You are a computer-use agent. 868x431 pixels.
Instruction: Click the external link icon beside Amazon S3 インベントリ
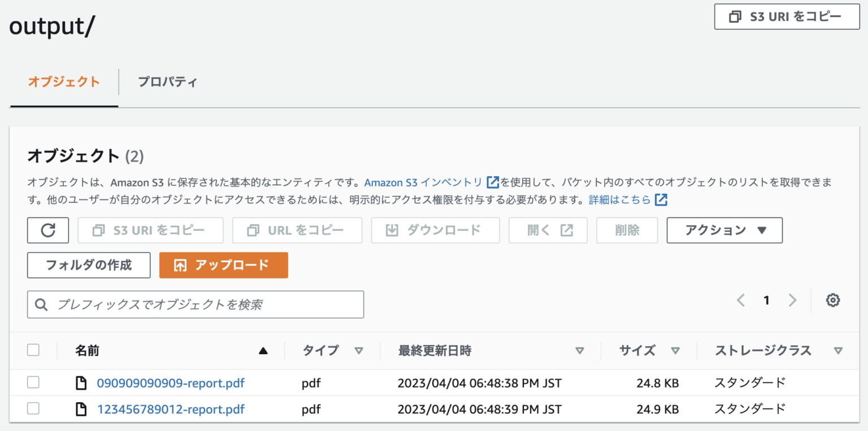[x=492, y=182]
